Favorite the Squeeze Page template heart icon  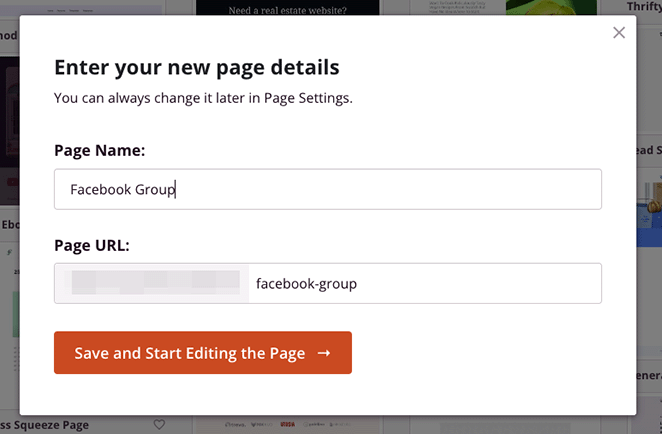pos(159,424)
